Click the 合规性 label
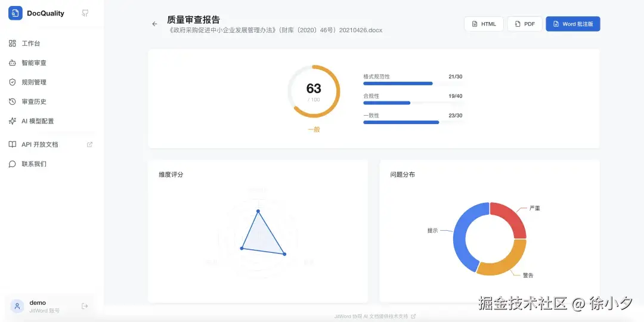Image resolution: width=644 pixels, height=322 pixels. pyautogui.click(x=371, y=96)
